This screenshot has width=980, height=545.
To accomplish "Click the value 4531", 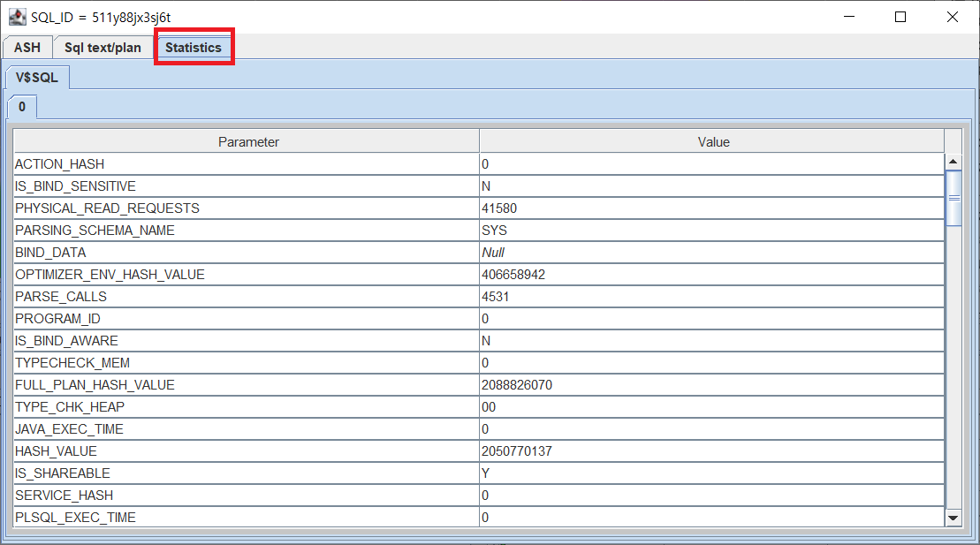I will coord(712,297).
